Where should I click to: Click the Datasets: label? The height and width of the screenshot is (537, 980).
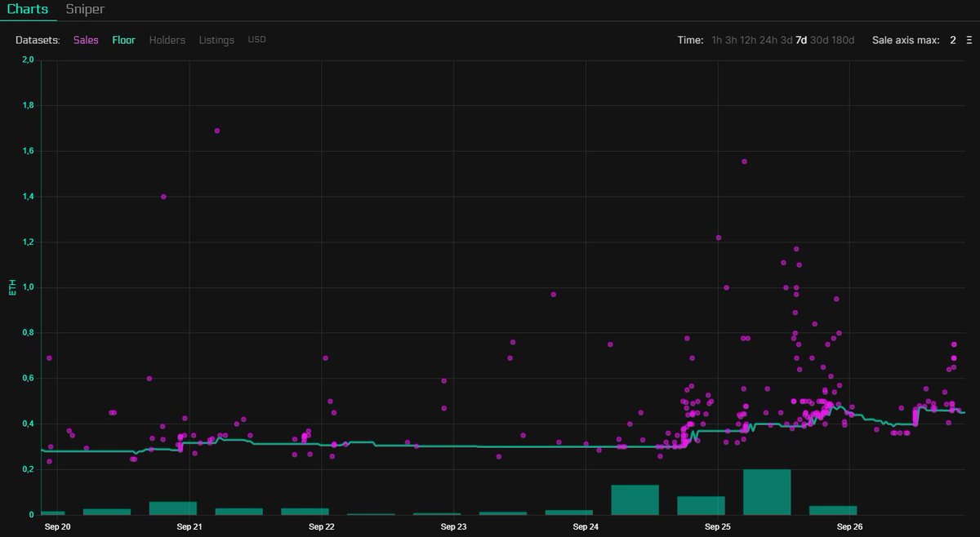tap(38, 40)
